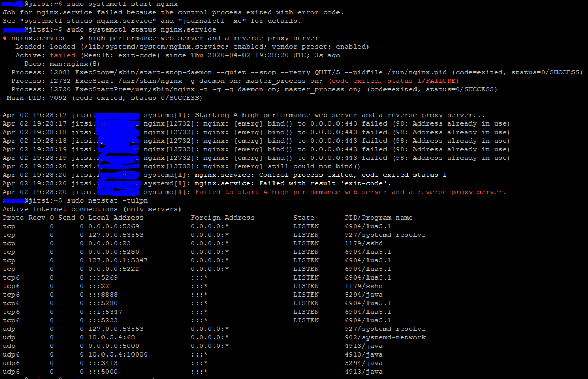Click the 'sudo systemctl status nginx.service' command text
The image size is (588, 379).
point(142,29)
